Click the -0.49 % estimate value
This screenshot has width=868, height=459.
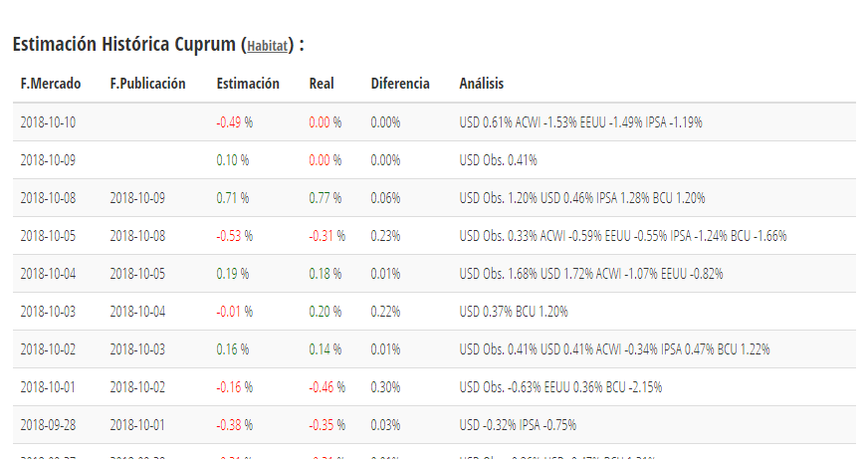(x=235, y=122)
